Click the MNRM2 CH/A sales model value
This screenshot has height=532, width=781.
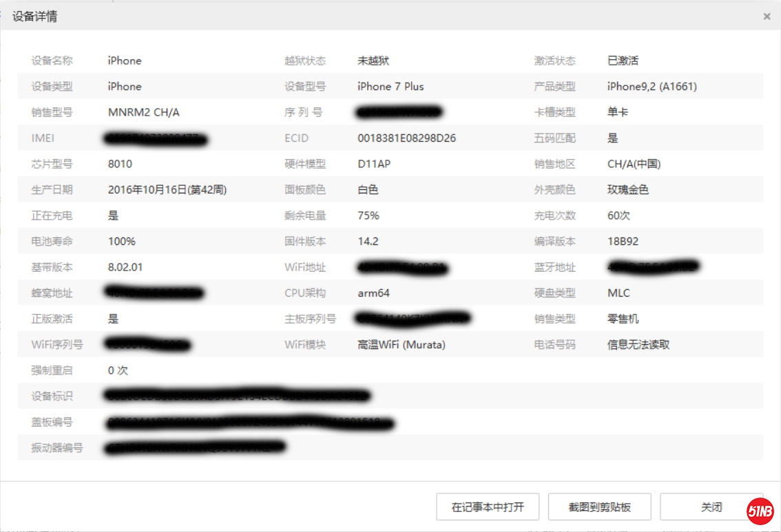[x=143, y=112]
